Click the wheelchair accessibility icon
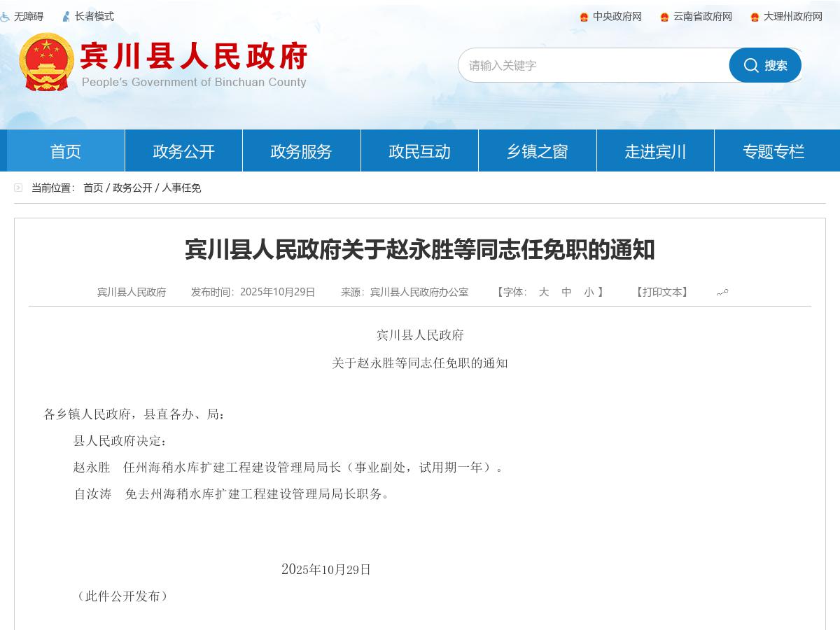840x630 pixels. click(x=7, y=16)
